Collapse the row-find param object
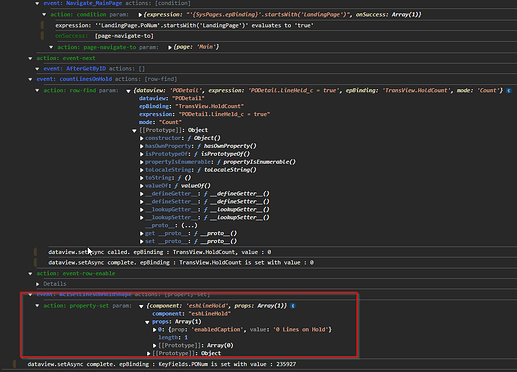The height and width of the screenshot is (372, 517). 128,91
